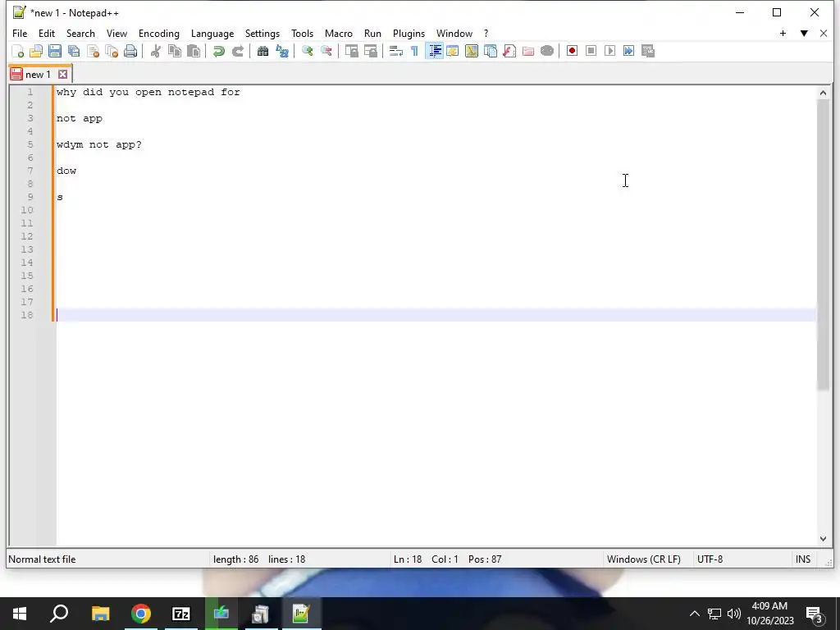Toggle the indent guide toolbar button
Viewport: 840px width, 630px height.
coord(435,51)
